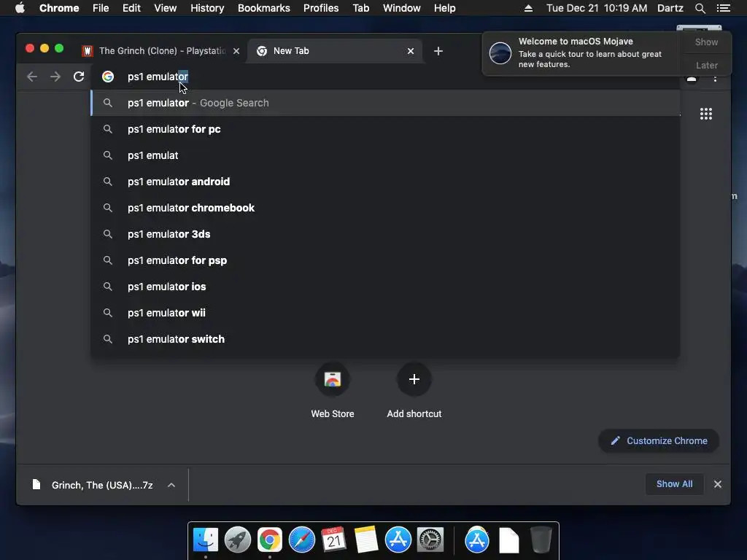
Task: Select suggestion ps1 emulator wii
Action: coord(385,312)
